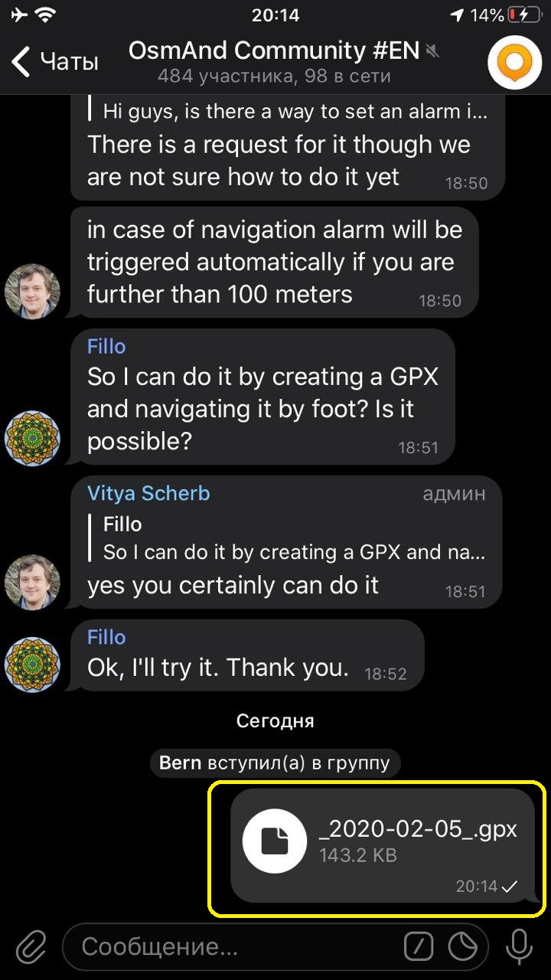Tap Fillo's avatar beside 'Ok, I'll try it'
This screenshot has height=980, width=551.
click(32, 665)
